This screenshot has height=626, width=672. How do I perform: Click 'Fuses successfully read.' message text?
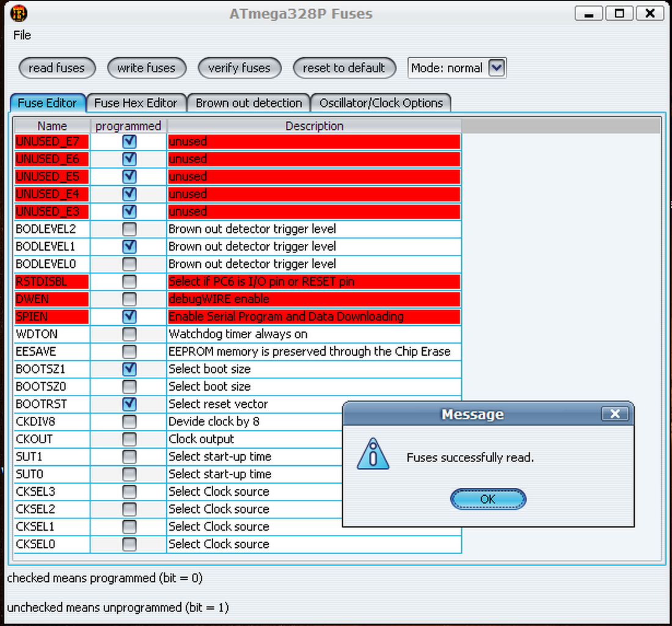[x=470, y=457]
